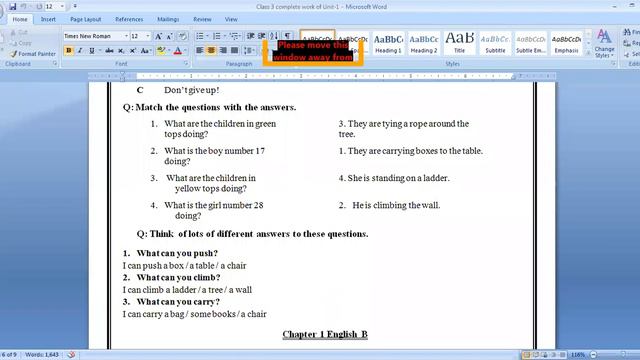Open the References tab
The width and height of the screenshot is (640, 360).
[129, 19]
